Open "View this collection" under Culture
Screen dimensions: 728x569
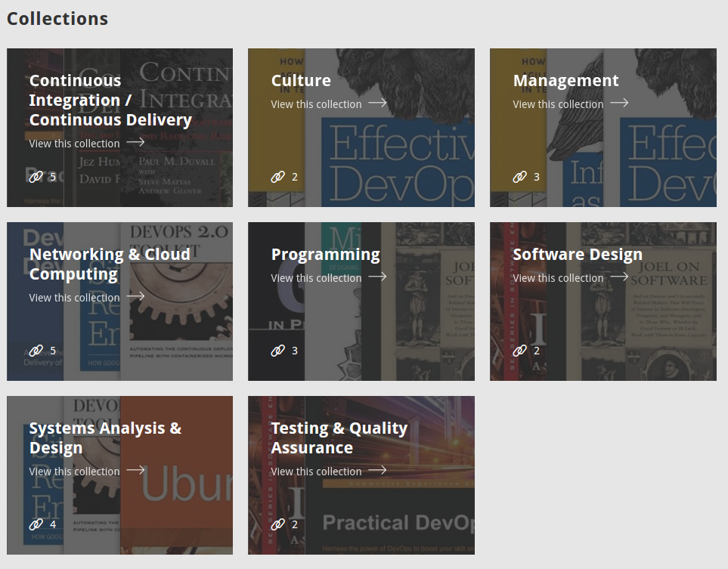tap(316, 104)
